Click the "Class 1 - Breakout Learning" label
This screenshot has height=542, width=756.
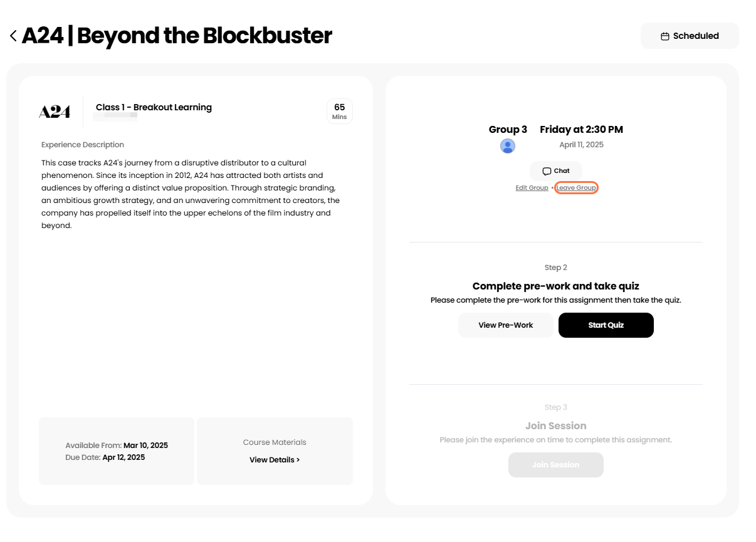click(154, 107)
